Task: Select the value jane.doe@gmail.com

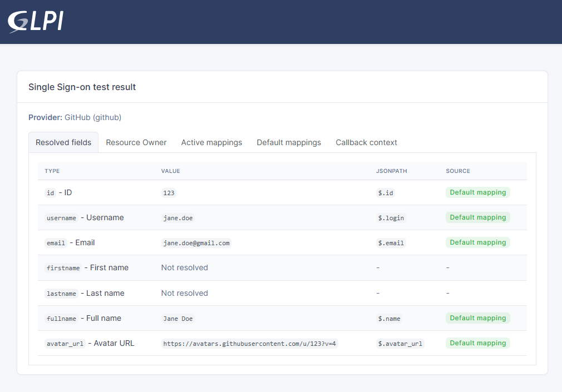Action: 196,243
